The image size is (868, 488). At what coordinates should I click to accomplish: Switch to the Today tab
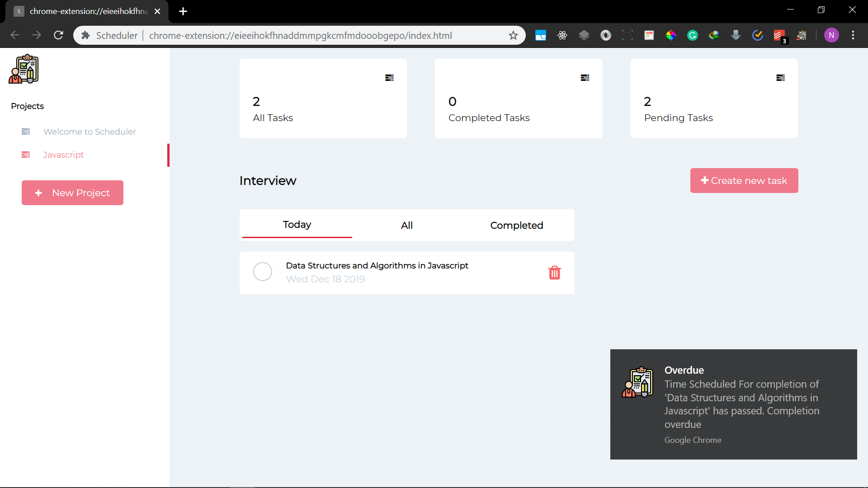coord(297,225)
